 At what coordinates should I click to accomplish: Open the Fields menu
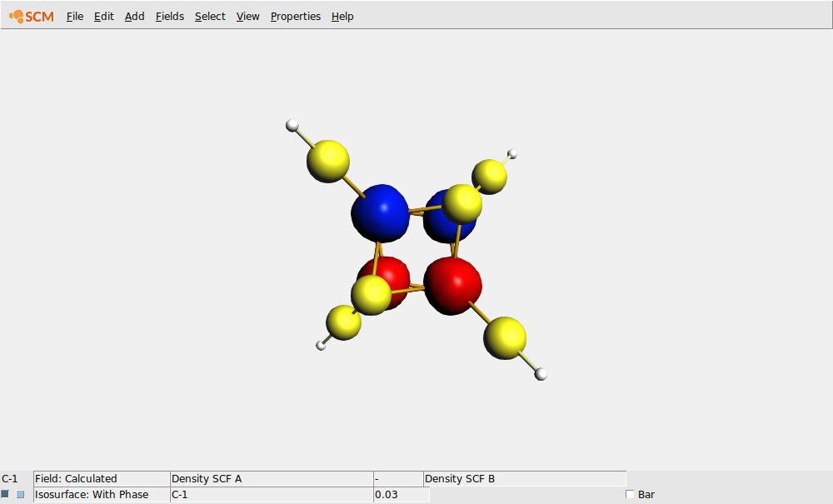point(169,16)
